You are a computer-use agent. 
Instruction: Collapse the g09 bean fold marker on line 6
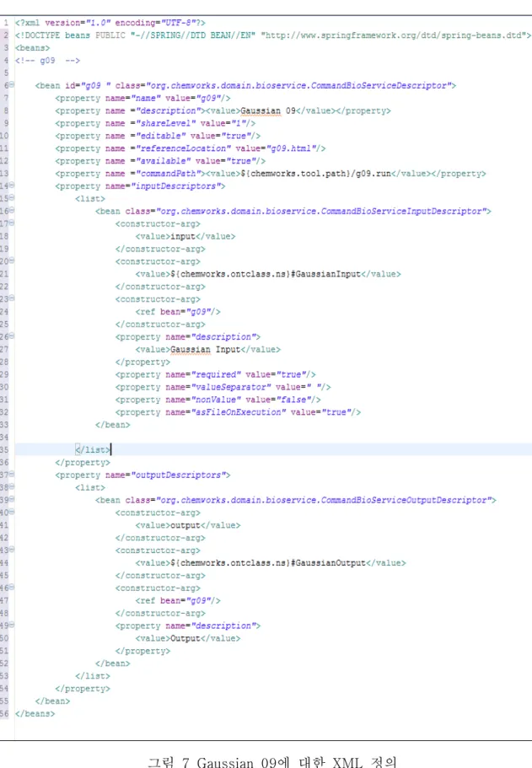[12, 85]
